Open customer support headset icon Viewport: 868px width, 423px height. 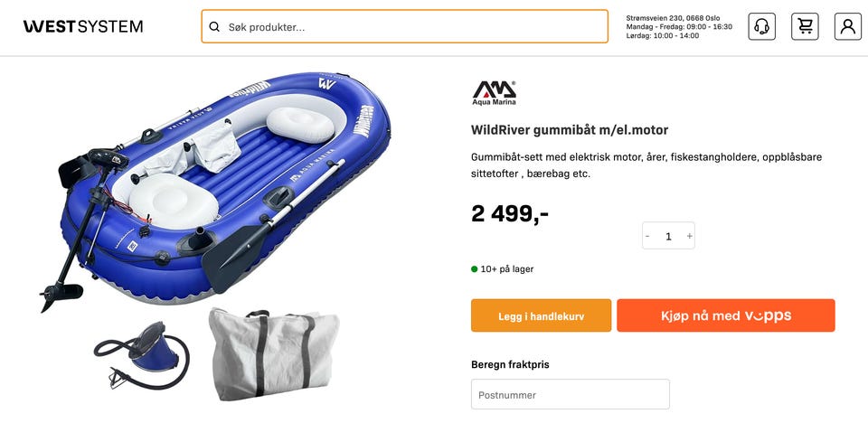[761, 26]
